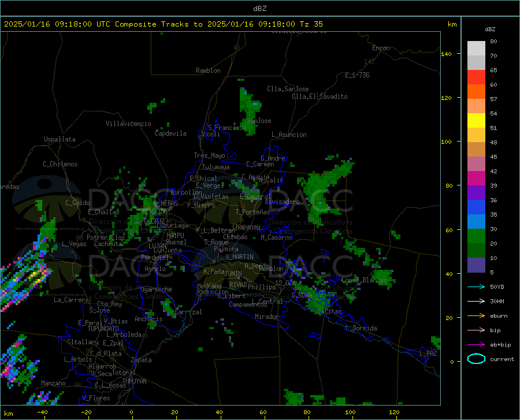Click the Mirador place label
This screenshot has width=520, height=420.
coord(266,317)
